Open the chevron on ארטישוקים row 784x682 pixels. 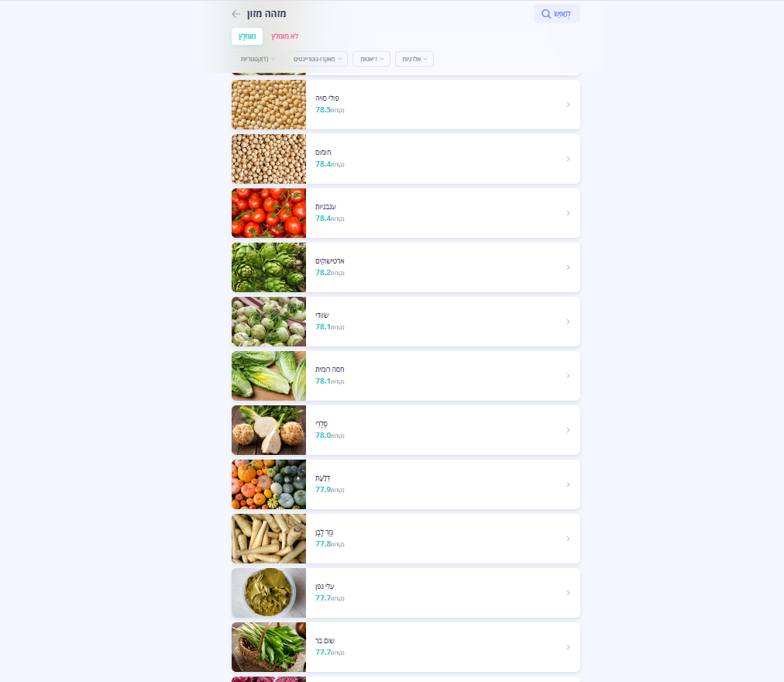568,267
